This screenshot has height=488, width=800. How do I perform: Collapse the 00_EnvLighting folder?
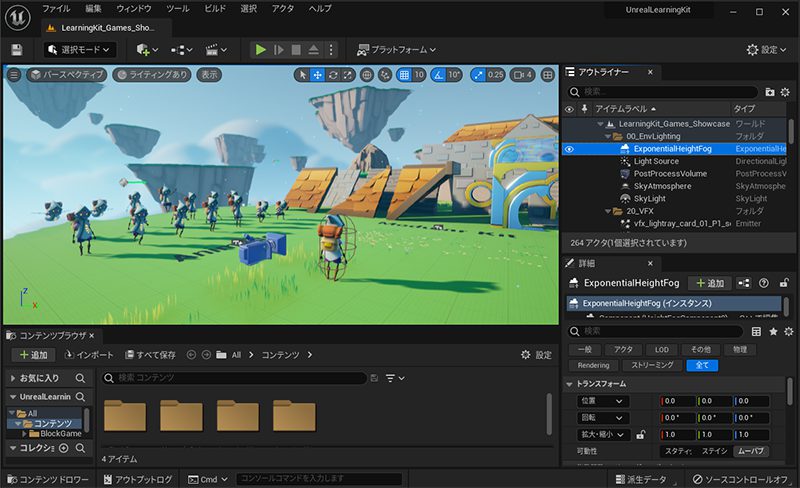[x=607, y=136]
